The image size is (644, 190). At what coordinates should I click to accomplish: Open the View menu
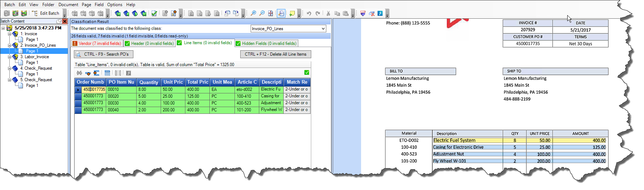coord(34,5)
